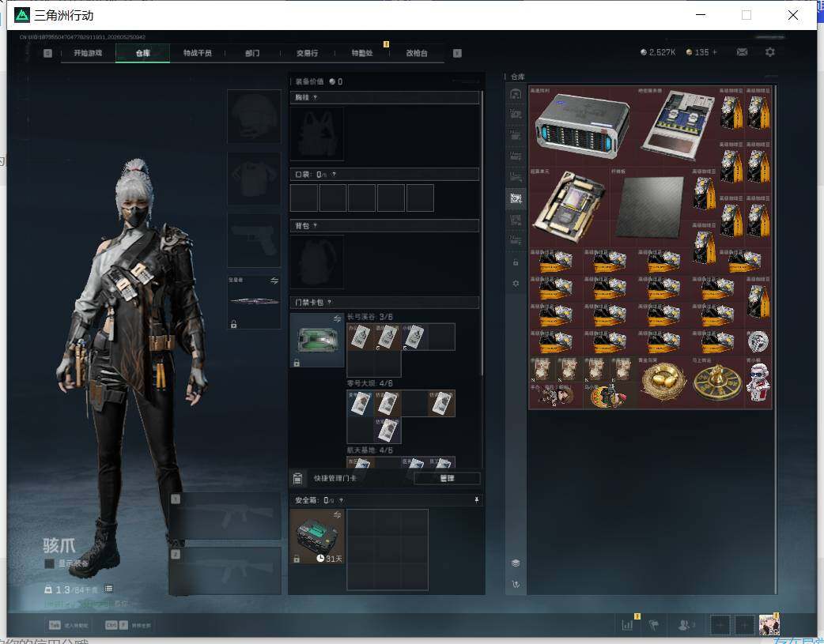Select the open blade server item
This screenshot has width=824, height=644.
(678, 126)
